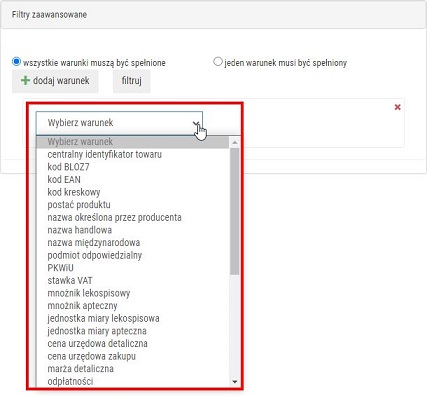This screenshot has height=396, width=427.
Task: Click the 'dodaj warunek' button
Action: [x=55, y=81]
